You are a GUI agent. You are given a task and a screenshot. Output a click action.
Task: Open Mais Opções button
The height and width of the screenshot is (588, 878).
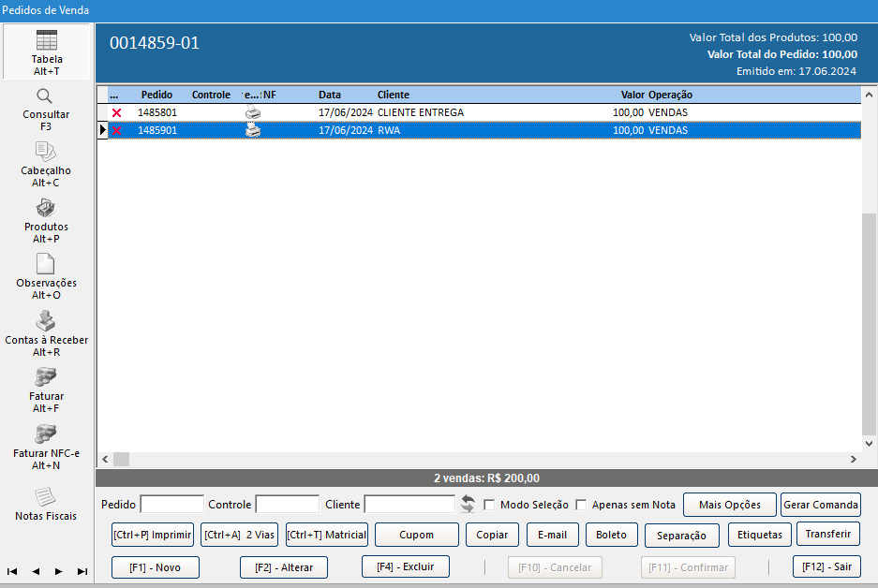tap(730, 505)
